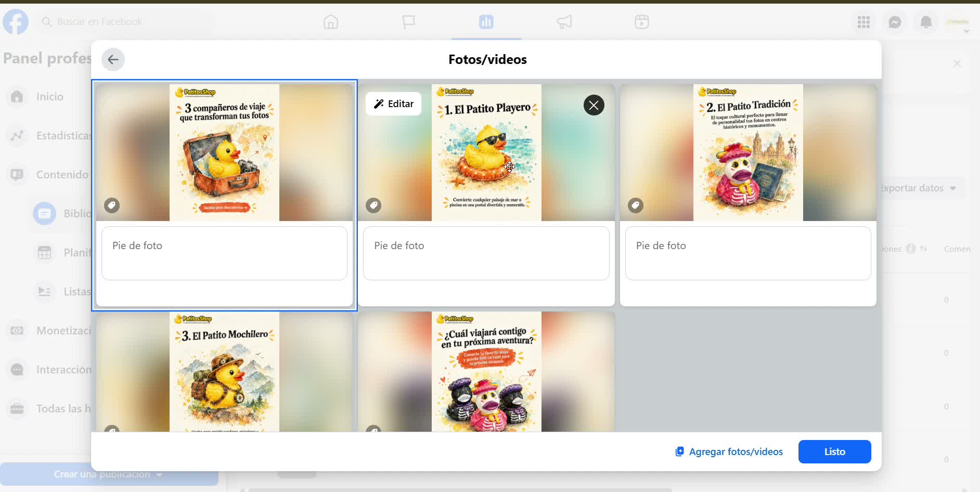This screenshot has width=980, height=492.
Task: Click Agregar fotos/videos link
Action: (x=729, y=451)
